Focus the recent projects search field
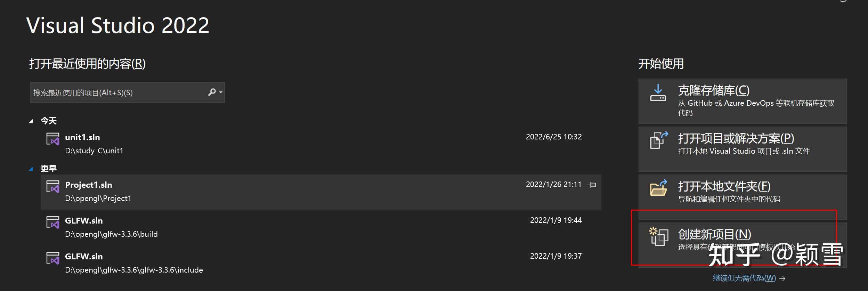The width and height of the screenshot is (868, 291). pos(118,92)
